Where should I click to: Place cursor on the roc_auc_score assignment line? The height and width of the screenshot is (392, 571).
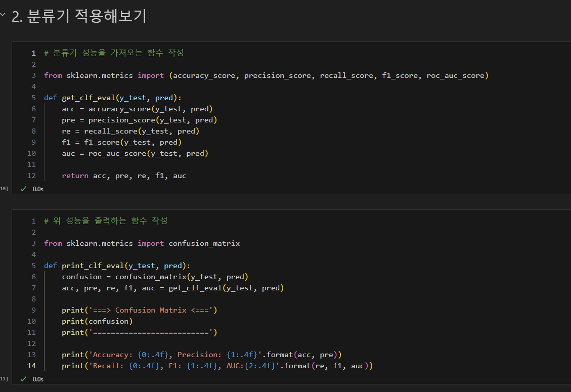click(135, 153)
